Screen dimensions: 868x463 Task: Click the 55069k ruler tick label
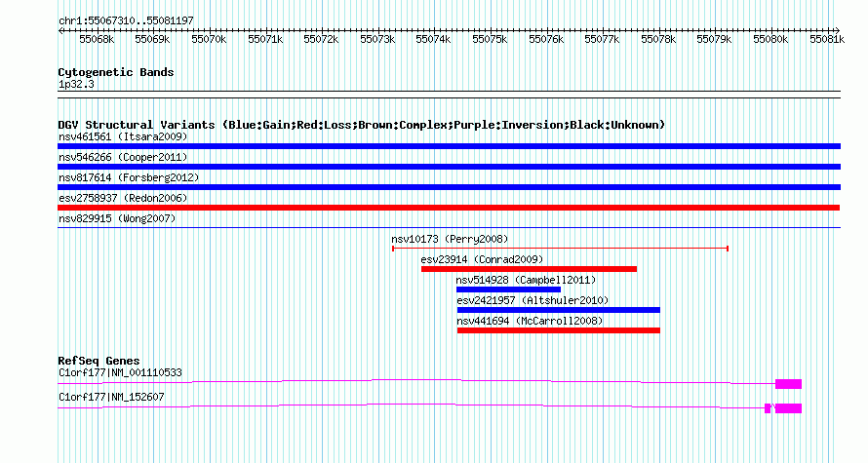pyautogui.click(x=152, y=39)
